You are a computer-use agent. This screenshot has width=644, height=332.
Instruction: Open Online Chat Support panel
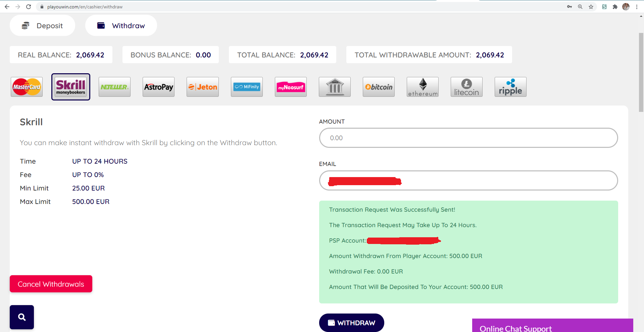(x=553, y=325)
